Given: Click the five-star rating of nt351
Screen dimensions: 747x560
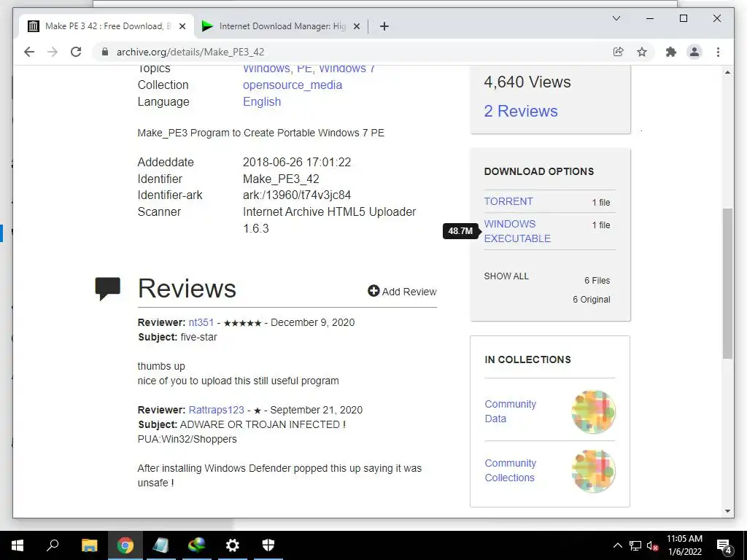Looking at the screenshot, I should 242,323.
